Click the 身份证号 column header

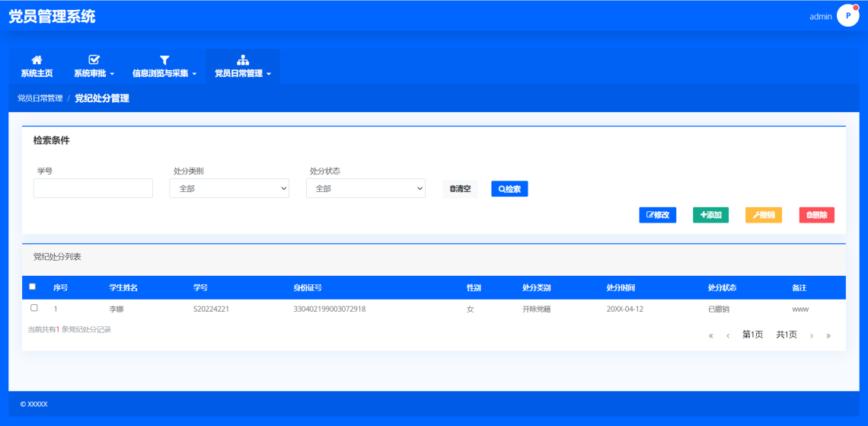point(308,287)
